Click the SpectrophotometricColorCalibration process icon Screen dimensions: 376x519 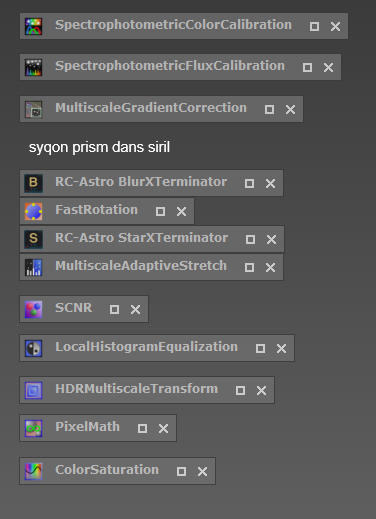click(x=33, y=26)
